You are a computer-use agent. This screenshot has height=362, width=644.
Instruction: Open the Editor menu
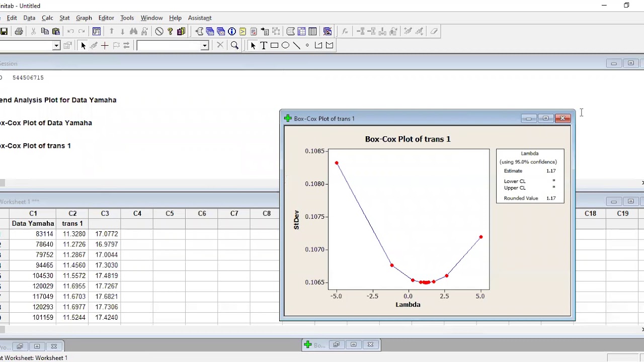pyautogui.click(x=106, y=18)
